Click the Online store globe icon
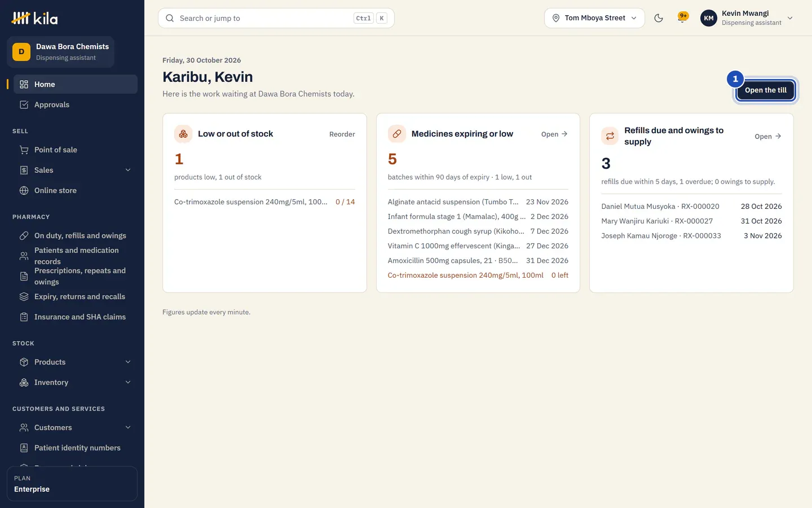Viewport: 812px width, 508px height. point(24,190)
